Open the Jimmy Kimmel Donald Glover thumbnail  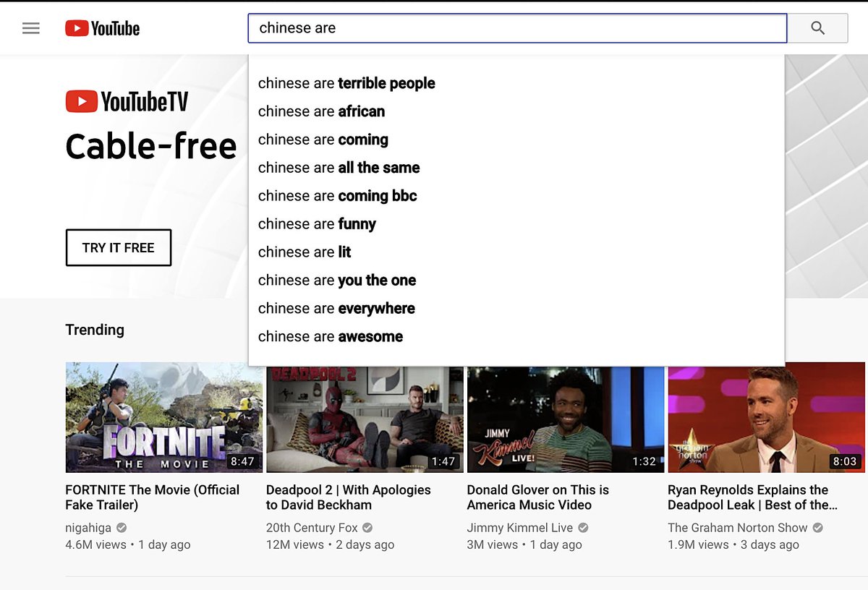[566, 419]
